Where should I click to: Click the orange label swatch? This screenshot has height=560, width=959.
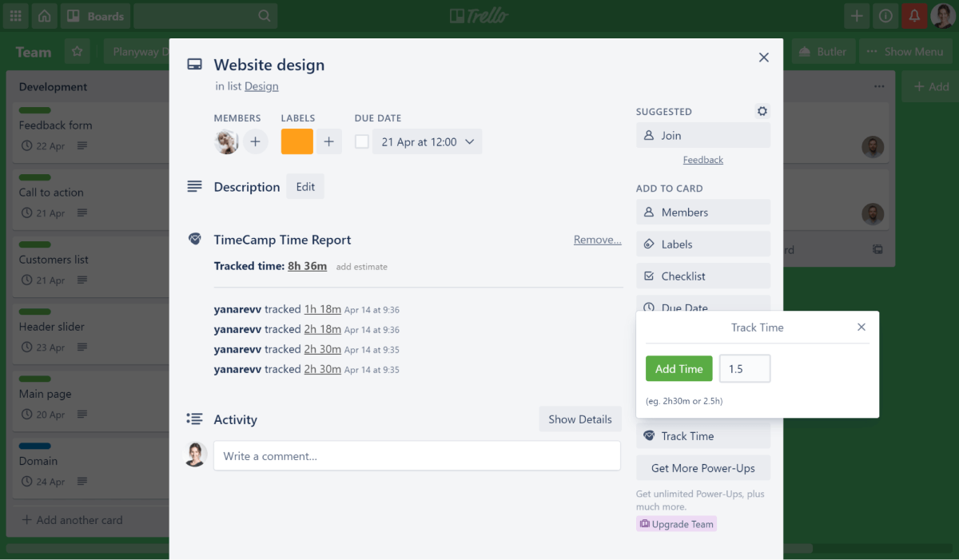296,142
